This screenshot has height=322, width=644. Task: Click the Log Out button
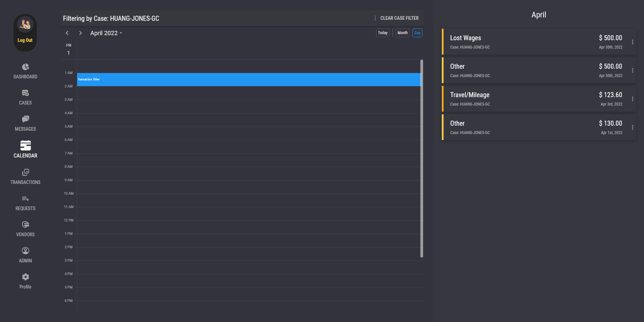click(25, 40)
